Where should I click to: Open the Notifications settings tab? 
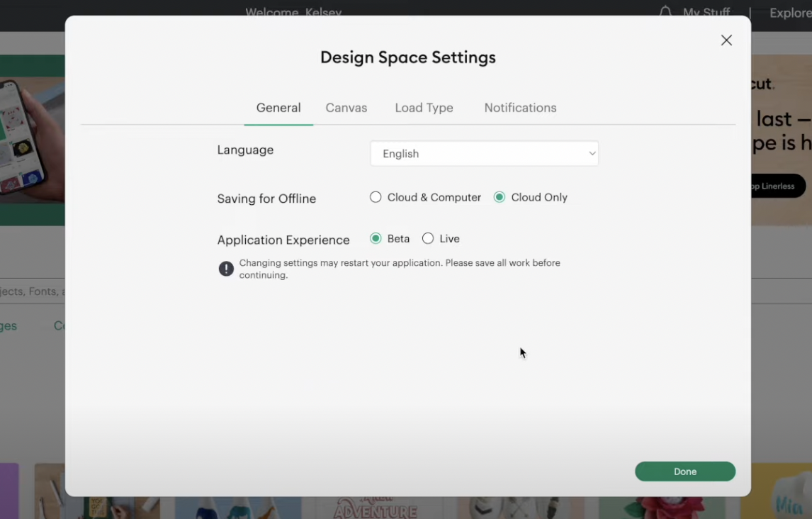click(520, 108)
